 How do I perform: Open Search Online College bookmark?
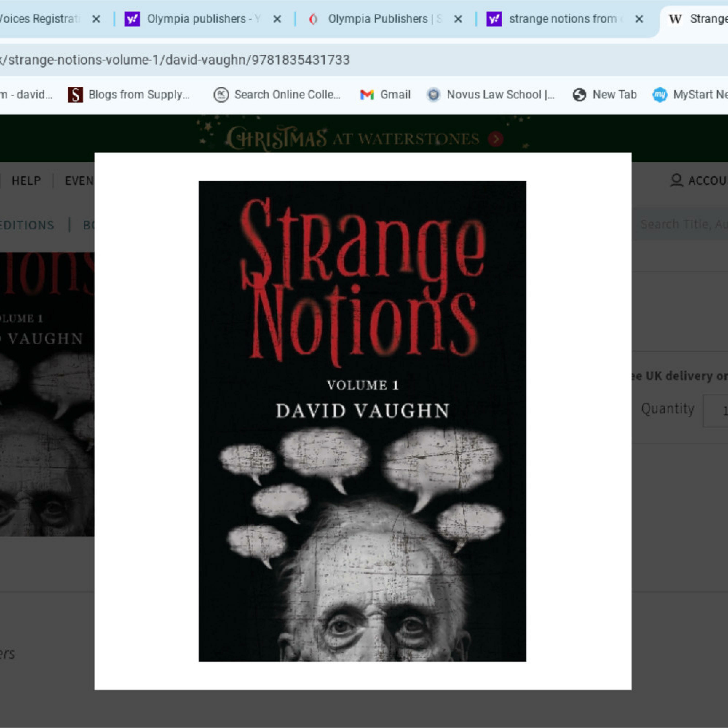point(277,95)
